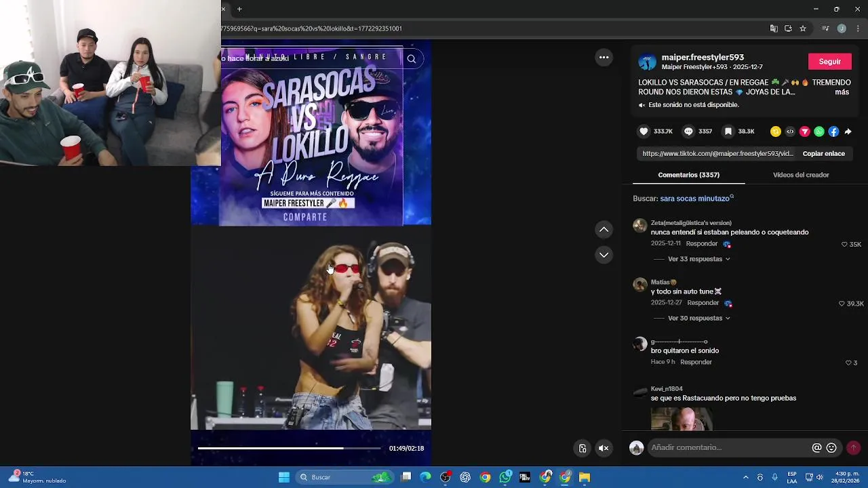The image size is (868, 488).
Task: Open the Windows Start menu
Action: coord(284,477)
